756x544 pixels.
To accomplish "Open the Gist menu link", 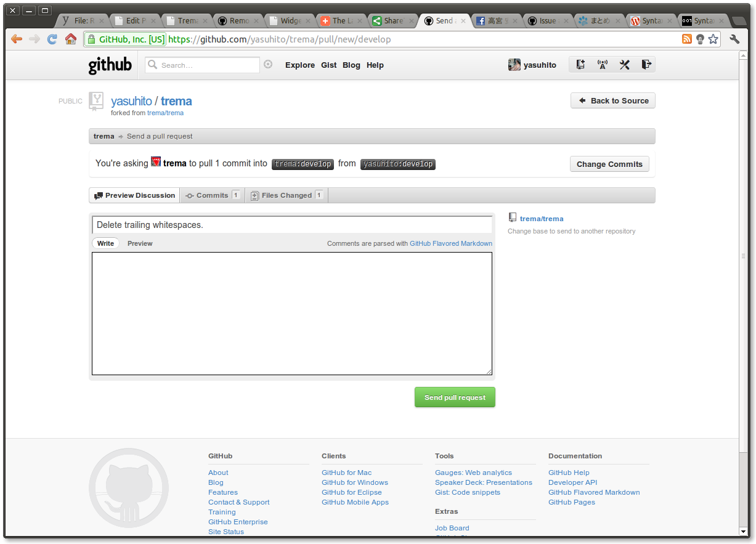I will [329, 65].
